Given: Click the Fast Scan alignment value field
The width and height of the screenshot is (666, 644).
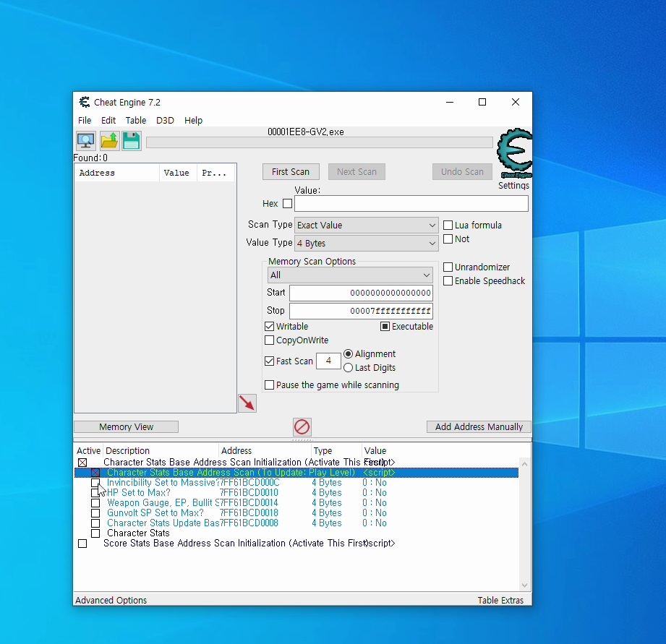Looking at the screenshot, I should click(x=328, y=361).
